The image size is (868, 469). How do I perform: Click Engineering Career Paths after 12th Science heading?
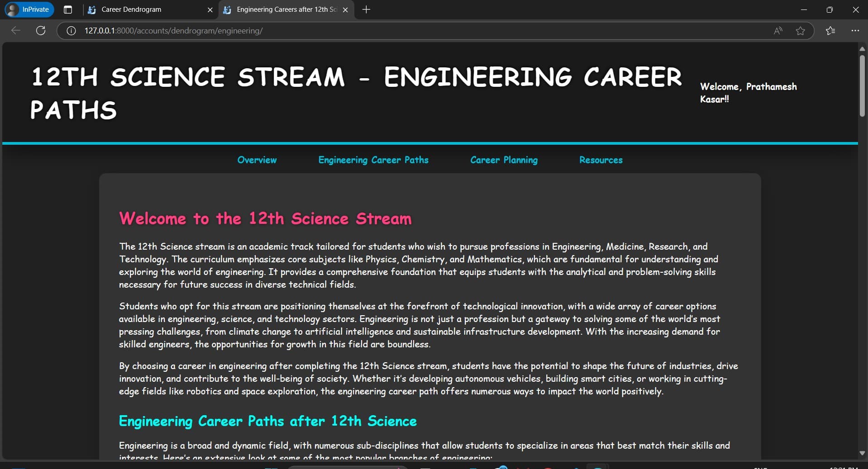[267, 421]
